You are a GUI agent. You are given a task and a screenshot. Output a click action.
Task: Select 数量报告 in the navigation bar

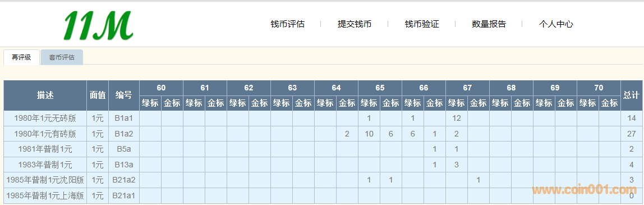click(x=489, y=24)
